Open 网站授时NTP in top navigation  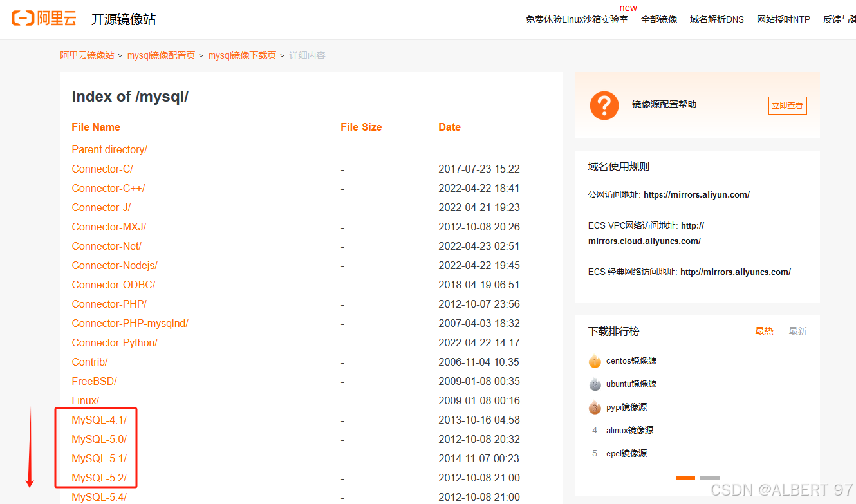click(783, 19)
